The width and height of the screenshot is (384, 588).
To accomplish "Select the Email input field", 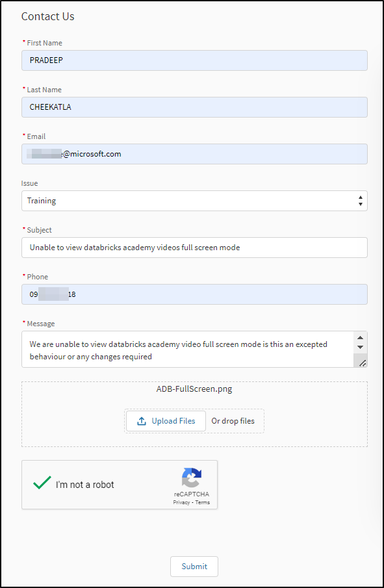I will [x=194, y=154].
